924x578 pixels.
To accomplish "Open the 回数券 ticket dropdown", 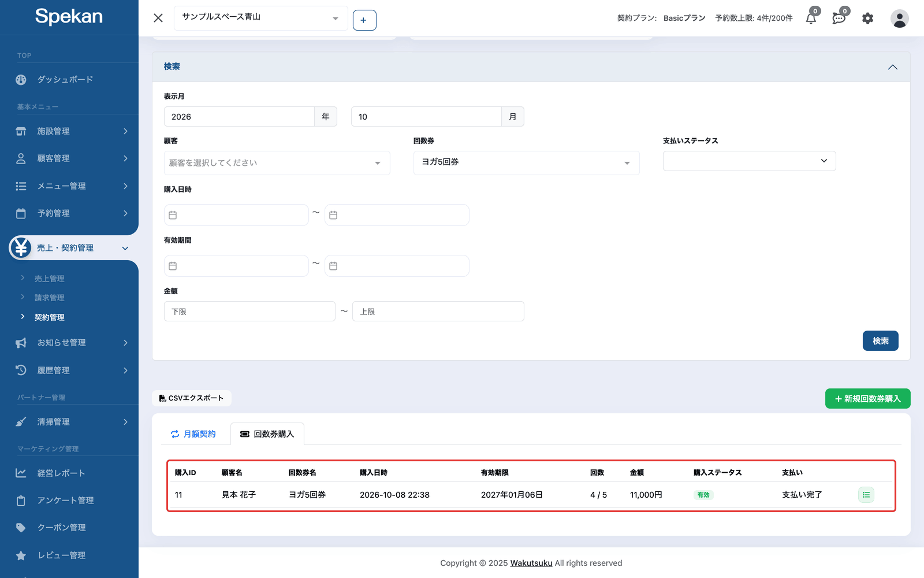I will pyautogui.click(x=527, y=163).
